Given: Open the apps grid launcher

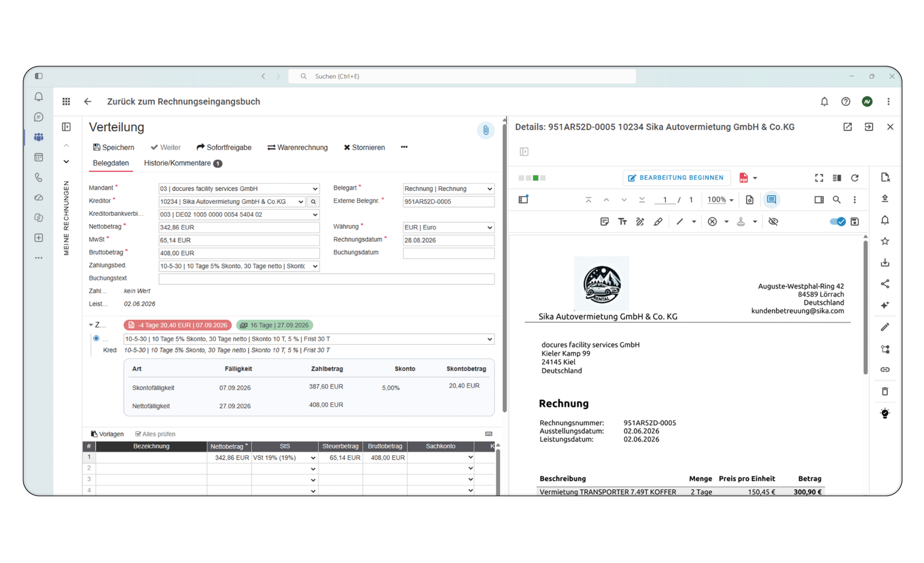Looking at the screenshot, I should coord(66,102).
